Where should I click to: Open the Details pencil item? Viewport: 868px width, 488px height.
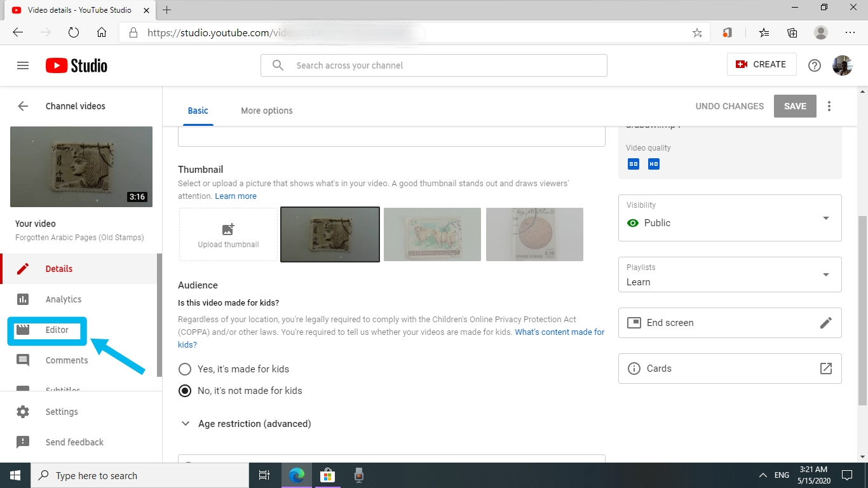79,269
